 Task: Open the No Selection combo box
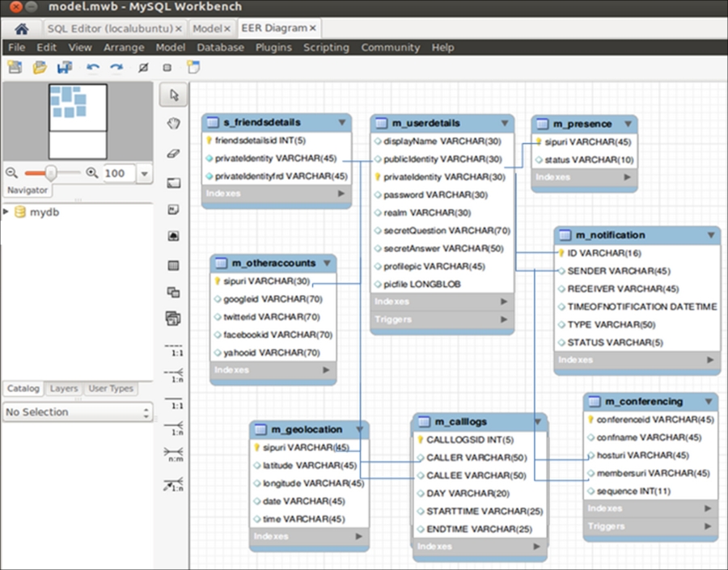click(x=78, y=412)
